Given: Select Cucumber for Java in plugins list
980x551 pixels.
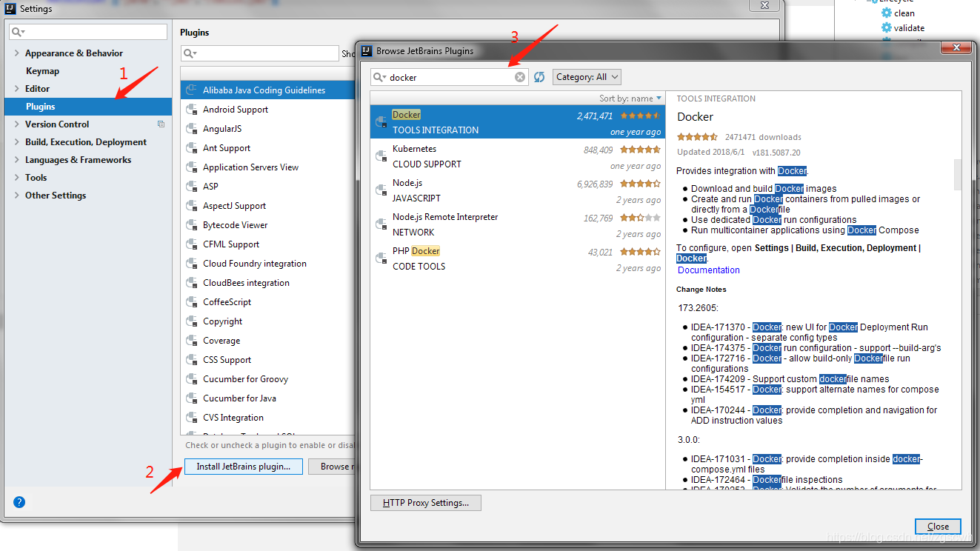Looking at the screenshot, I should (268, 398).
